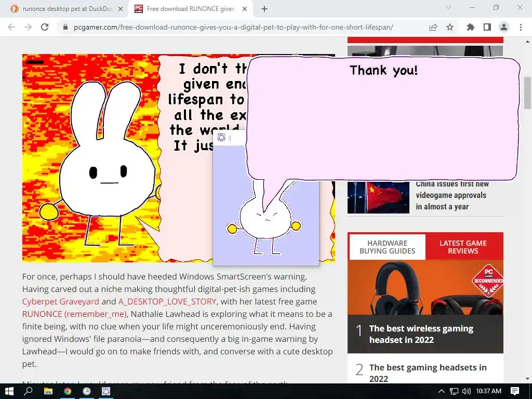Screen dimensions: 532x399
Task: Open a new tab with the plus button
Action: (x=264, y=9)
